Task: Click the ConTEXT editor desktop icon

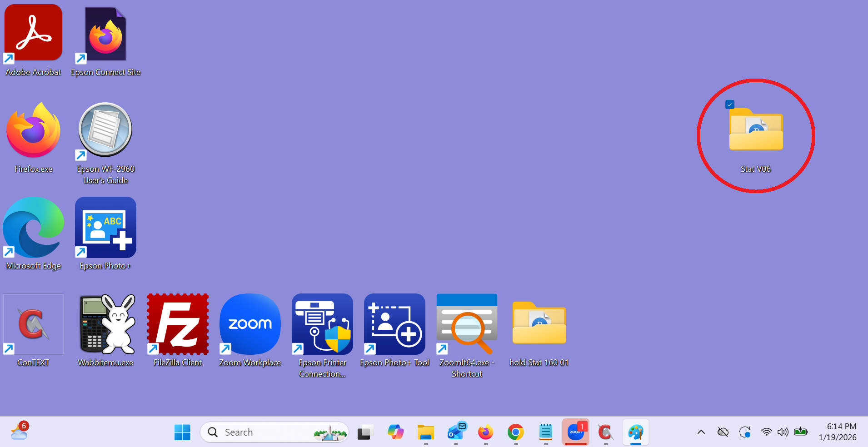Action: click(x=33, y=324)
